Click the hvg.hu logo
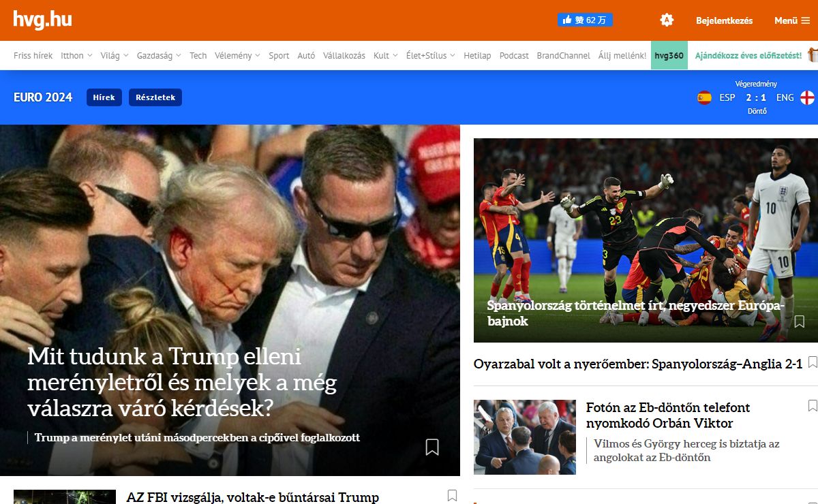This screenshot has width=818, height=504. click(x=42, y=20)
